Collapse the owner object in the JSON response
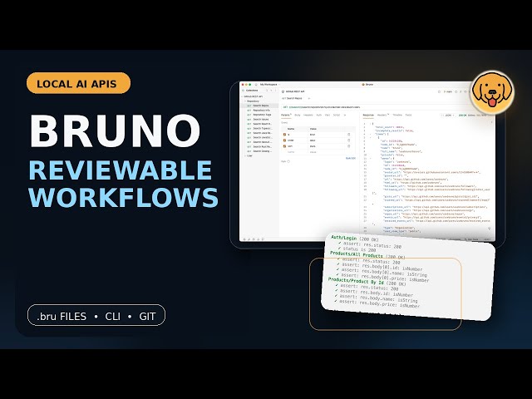 [371, 158]
